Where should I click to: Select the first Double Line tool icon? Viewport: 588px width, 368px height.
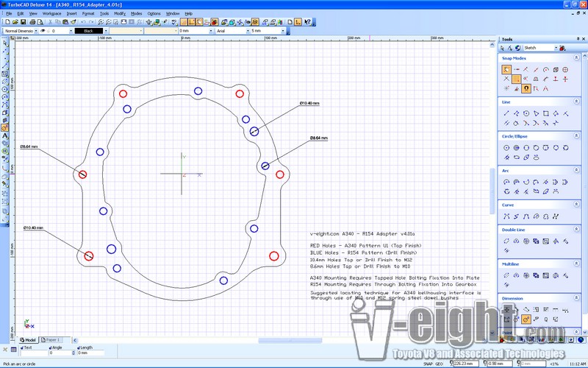point(506,241)
